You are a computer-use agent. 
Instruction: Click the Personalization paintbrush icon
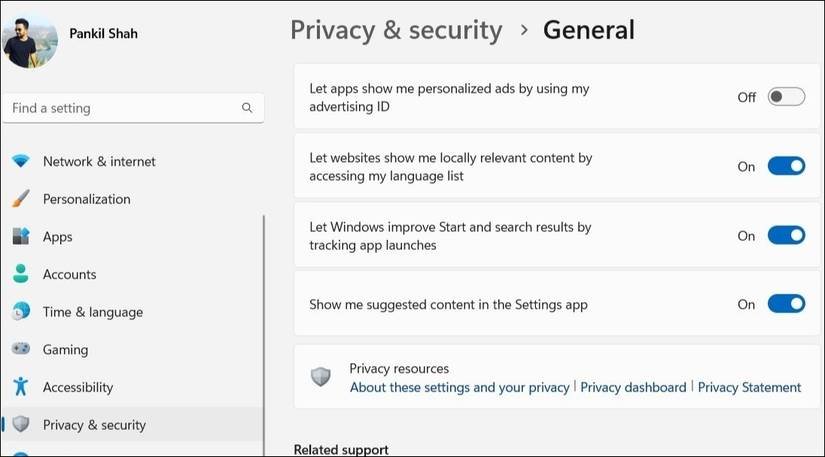[x=21, y=199]
